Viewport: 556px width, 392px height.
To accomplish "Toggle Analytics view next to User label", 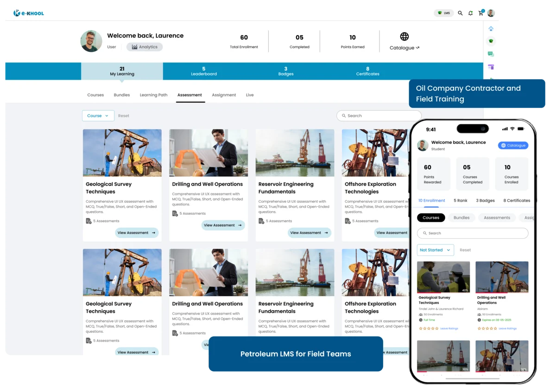I will coord(145,47).
